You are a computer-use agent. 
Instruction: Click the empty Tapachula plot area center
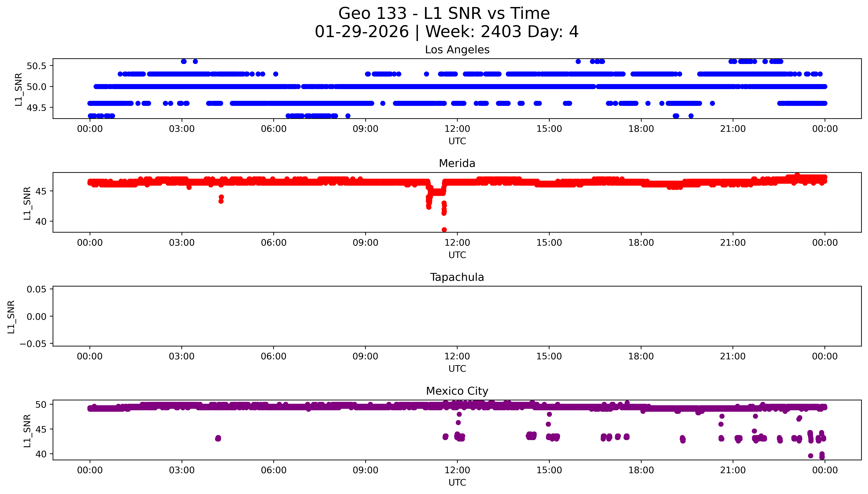(x=457, y=316)
